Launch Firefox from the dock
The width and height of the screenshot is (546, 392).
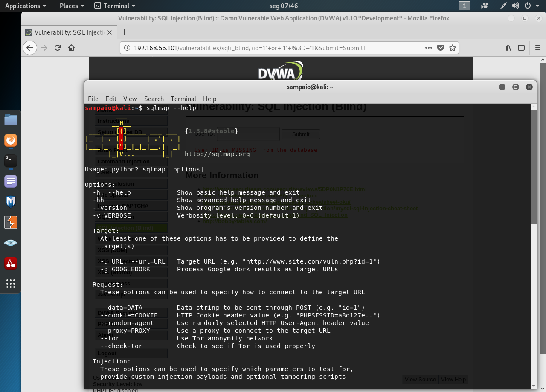click(11, 140)
